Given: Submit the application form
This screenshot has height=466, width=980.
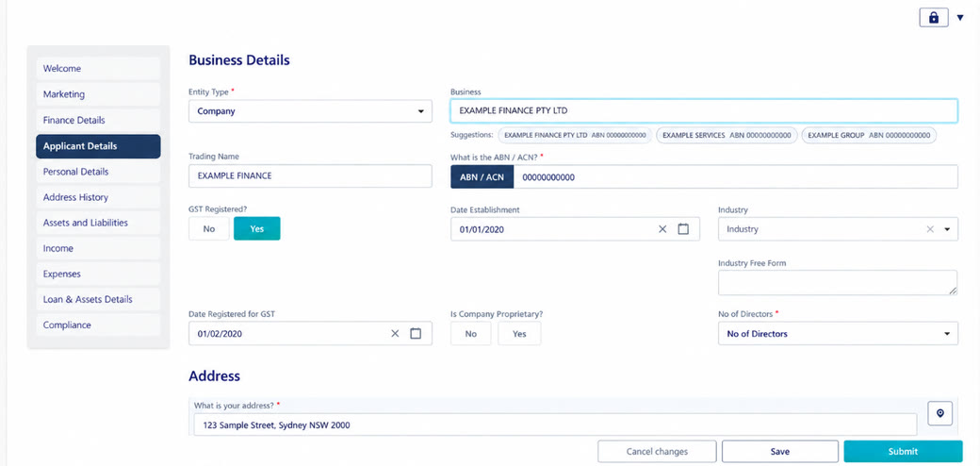Looking at the screenshot, I should click(x=903, y=452).
